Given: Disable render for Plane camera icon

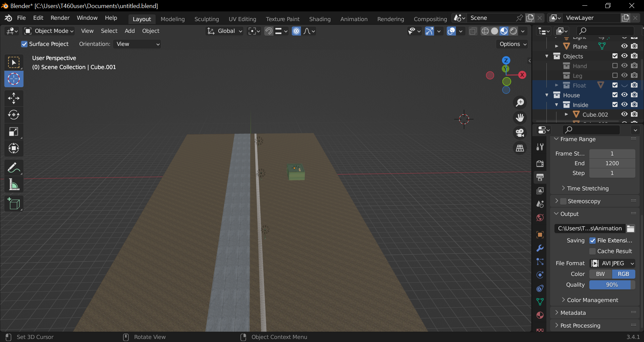Looking at the screenshot, I should click(x=634, y=46).
